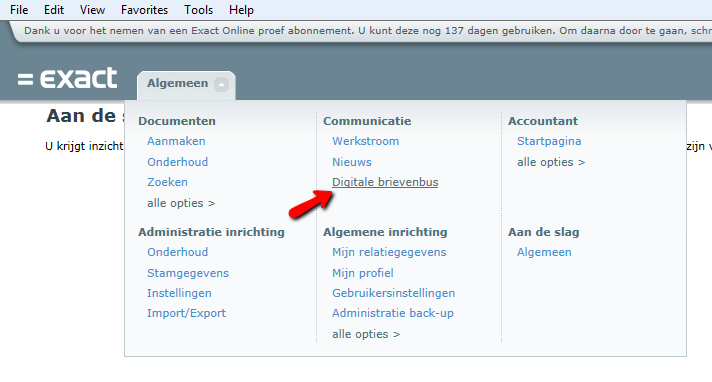Open Stamgegevens link
The height and width of the screenshot is (382, 712).
tap(188, 273)
